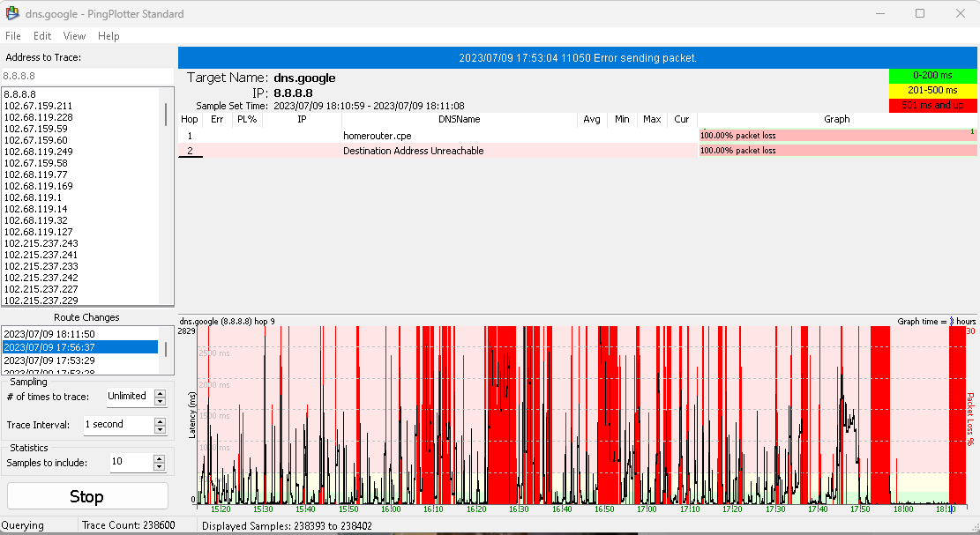This screenshot has width=980, height=535.
Task: Select address 102.215.237.243 in list
Action: [41, 243]
